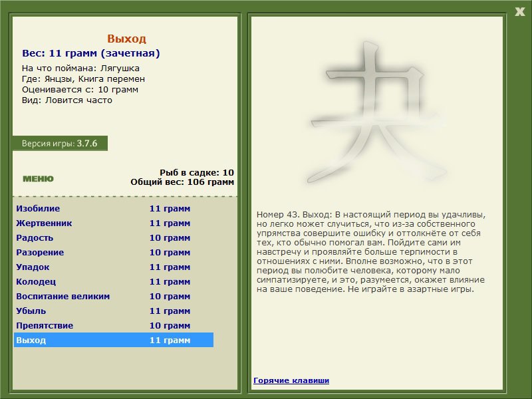The width and height of the screenshot is (532, 399).
Task: Select the Упадок row
Action: (114, 267)
